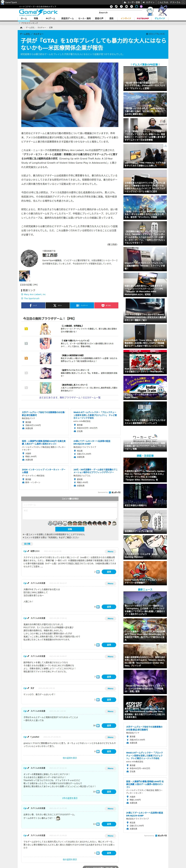Click the Game*Spark logo
Image resolution: width=186 pixels, height=868 pixels.
(x=38, y=12)
